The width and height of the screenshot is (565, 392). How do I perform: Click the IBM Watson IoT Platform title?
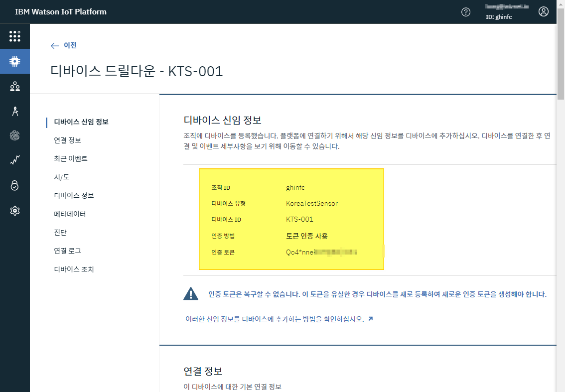pos(61,11)
